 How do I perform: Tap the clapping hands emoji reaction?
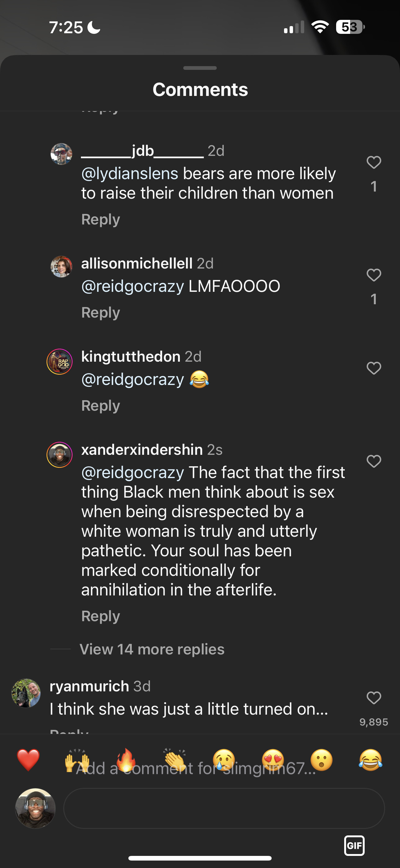pos(175,760)
